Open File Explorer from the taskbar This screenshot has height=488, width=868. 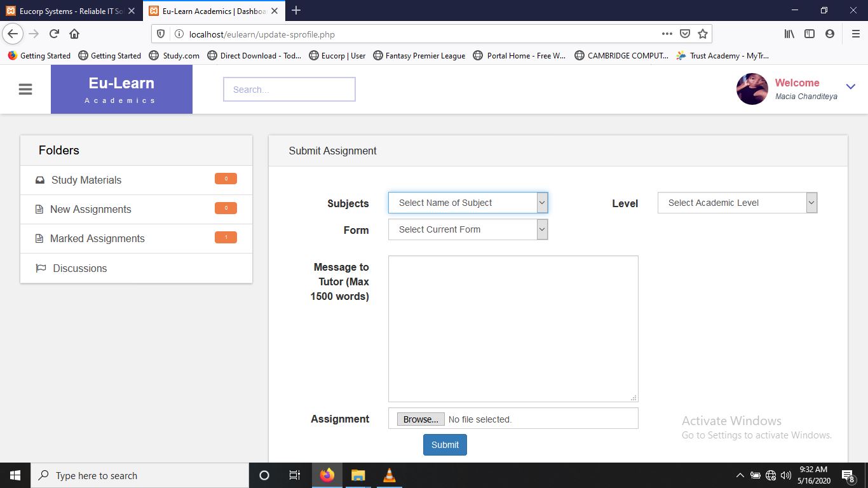click(358, 475)
